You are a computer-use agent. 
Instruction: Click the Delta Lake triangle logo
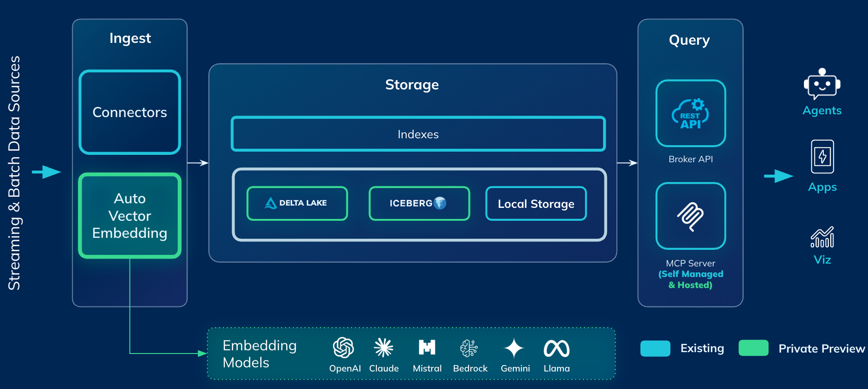(270, 203)
